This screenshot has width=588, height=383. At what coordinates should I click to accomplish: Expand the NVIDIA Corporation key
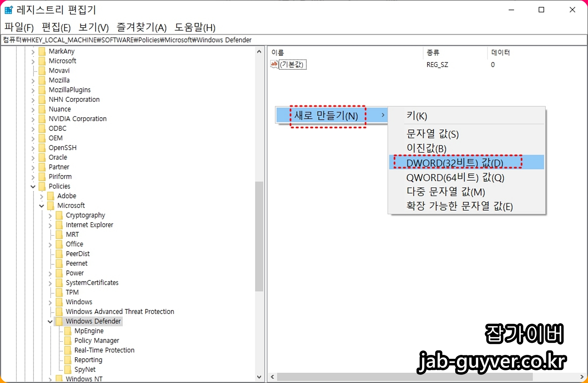(33, 119)
